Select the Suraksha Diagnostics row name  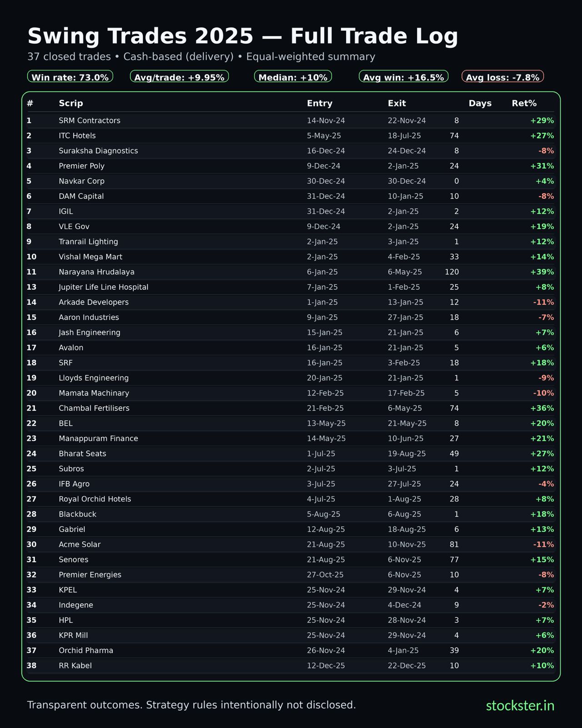98,151
